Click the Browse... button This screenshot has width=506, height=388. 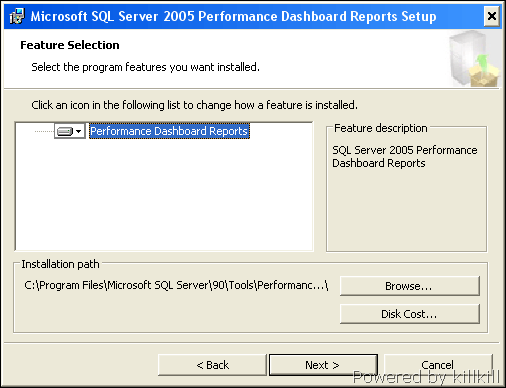coord(410,286)
